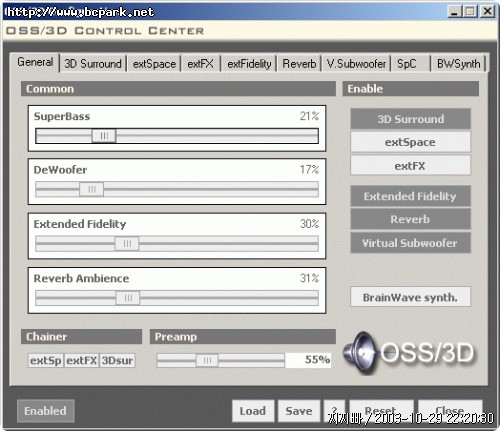Toggle 3D Surround enable button

pos(411,119)
